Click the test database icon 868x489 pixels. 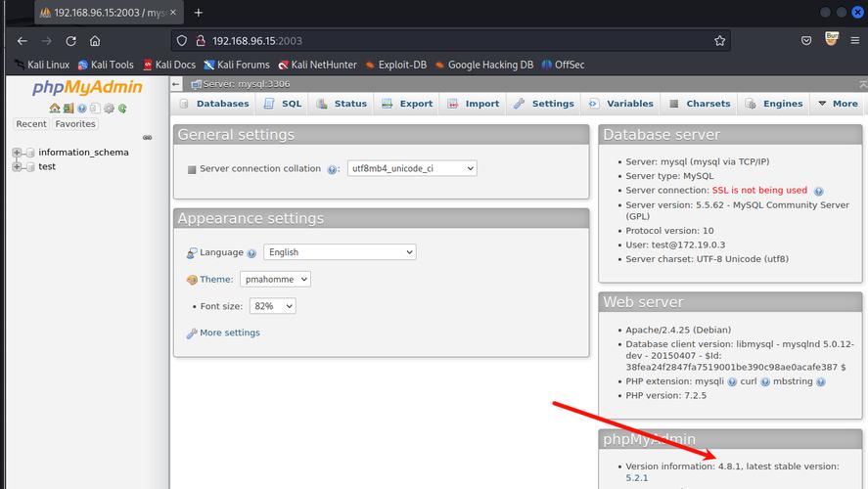(30, 166)
